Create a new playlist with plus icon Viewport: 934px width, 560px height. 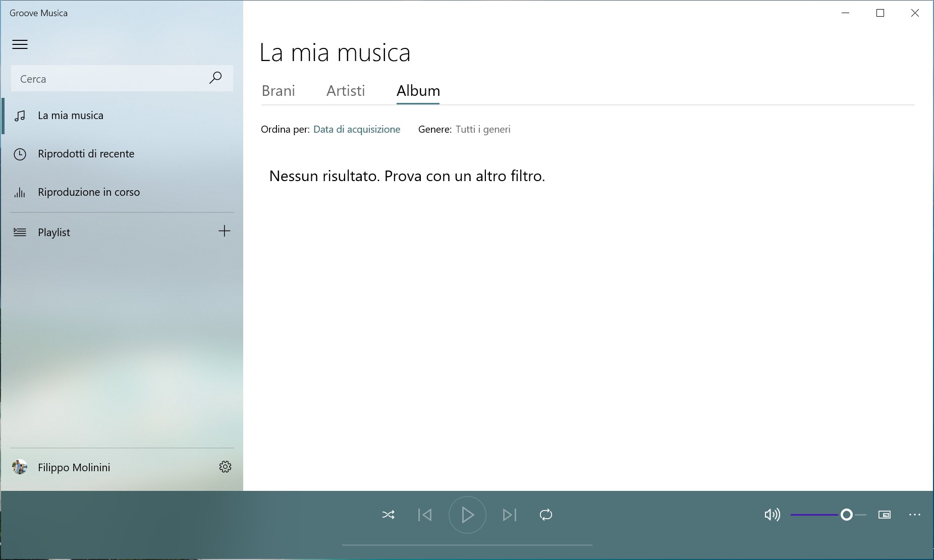coord(225,231)
